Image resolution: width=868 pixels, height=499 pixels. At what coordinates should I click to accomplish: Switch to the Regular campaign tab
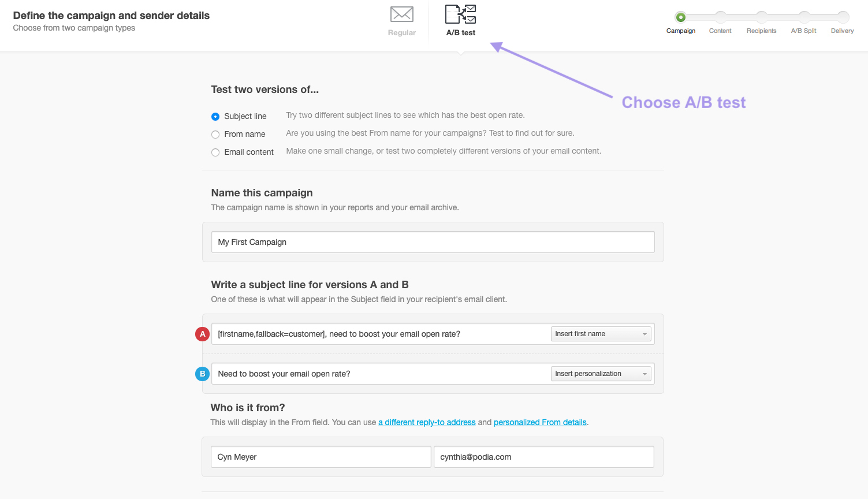(401, 20)
